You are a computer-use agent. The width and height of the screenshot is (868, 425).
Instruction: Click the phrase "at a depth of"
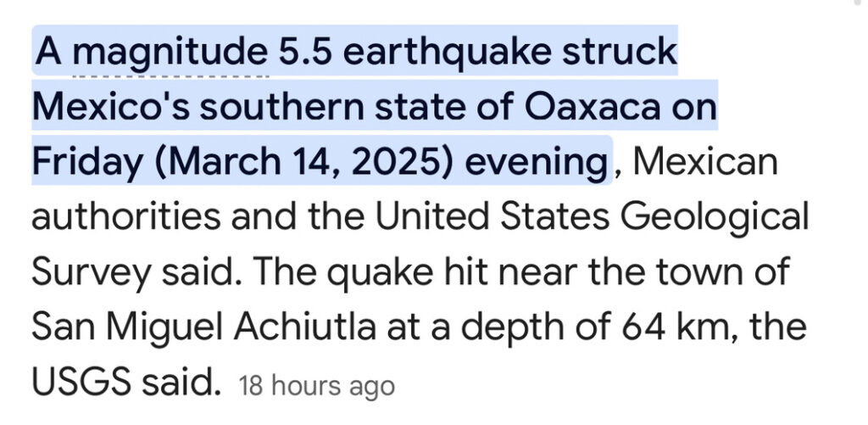coord(500,328)
